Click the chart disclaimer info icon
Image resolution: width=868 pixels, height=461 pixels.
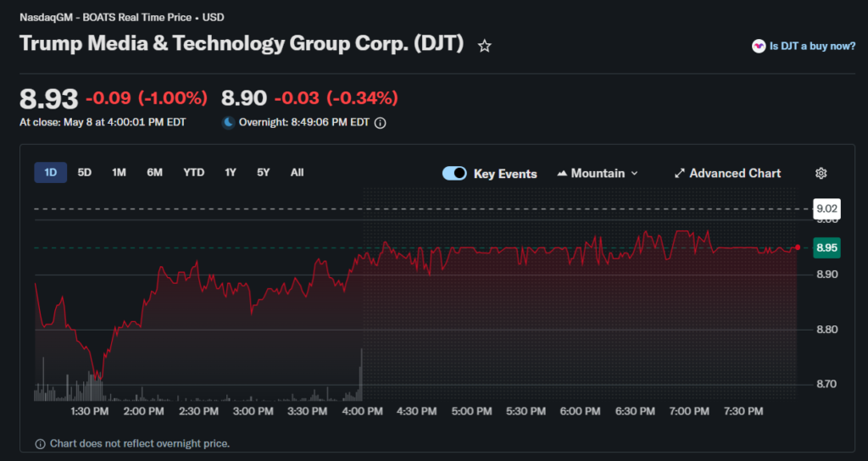tap(41, 444)
